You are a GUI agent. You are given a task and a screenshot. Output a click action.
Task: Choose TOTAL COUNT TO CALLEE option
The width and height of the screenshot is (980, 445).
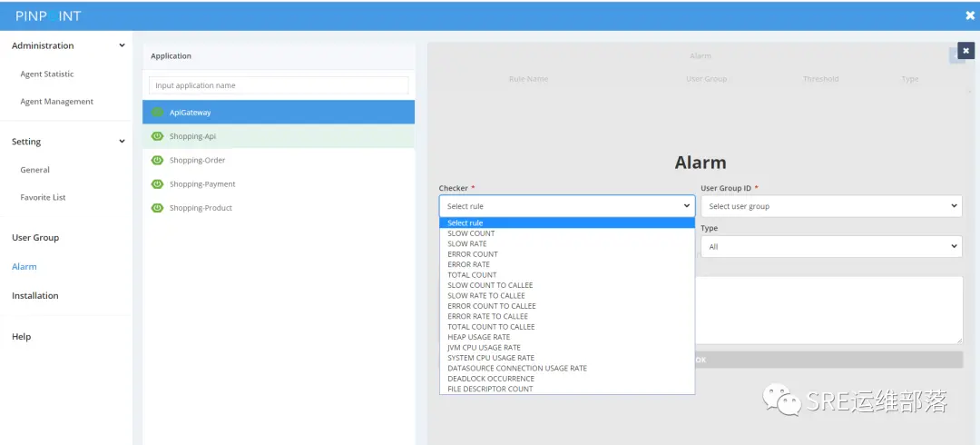[x=567, y=327]
